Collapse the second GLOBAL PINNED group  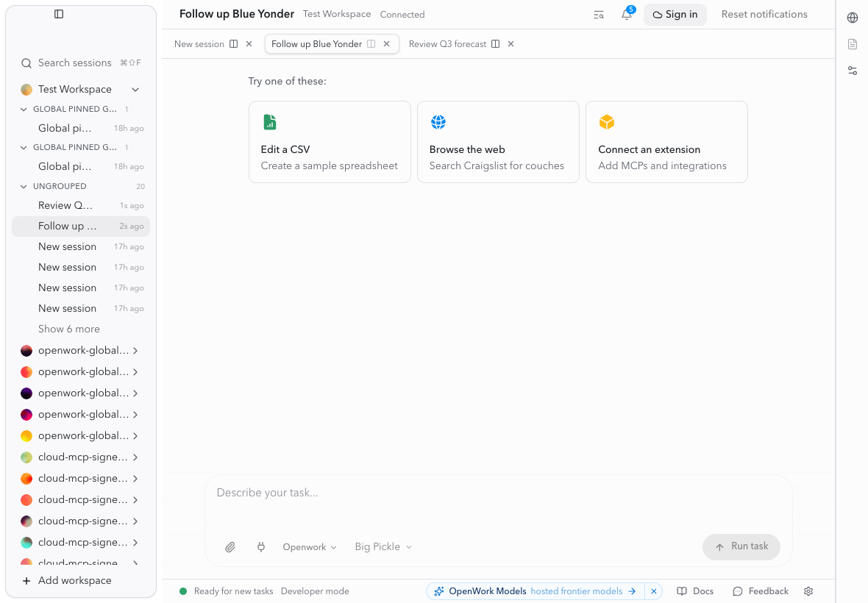click(24, 148)
